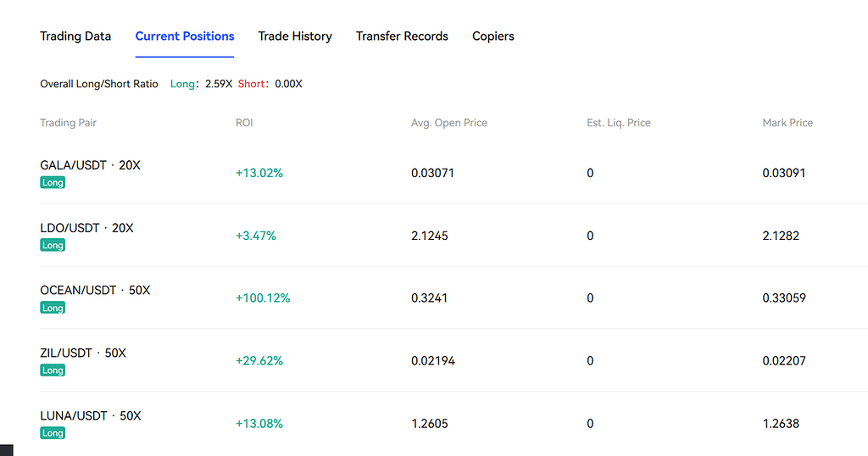Screen dimensions: 868x456
Task: Click the Long badge under ZIL/USDT
Action: 53,370
